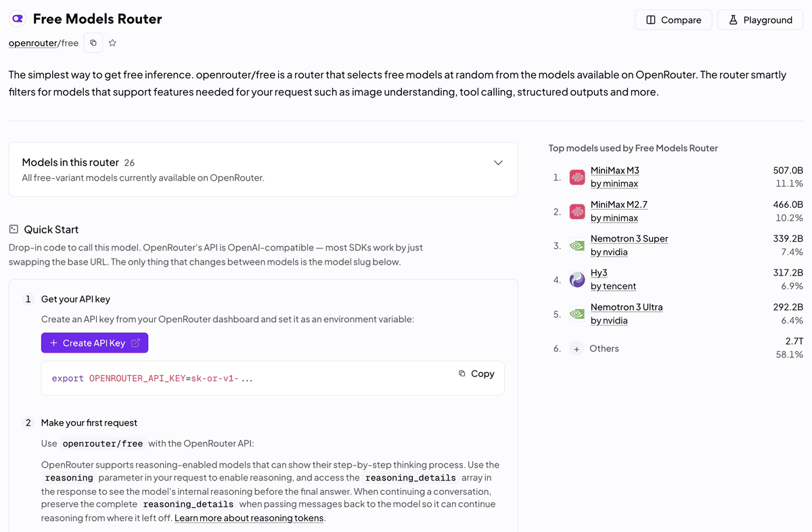Open the Models in this router panel

(263, 169)
